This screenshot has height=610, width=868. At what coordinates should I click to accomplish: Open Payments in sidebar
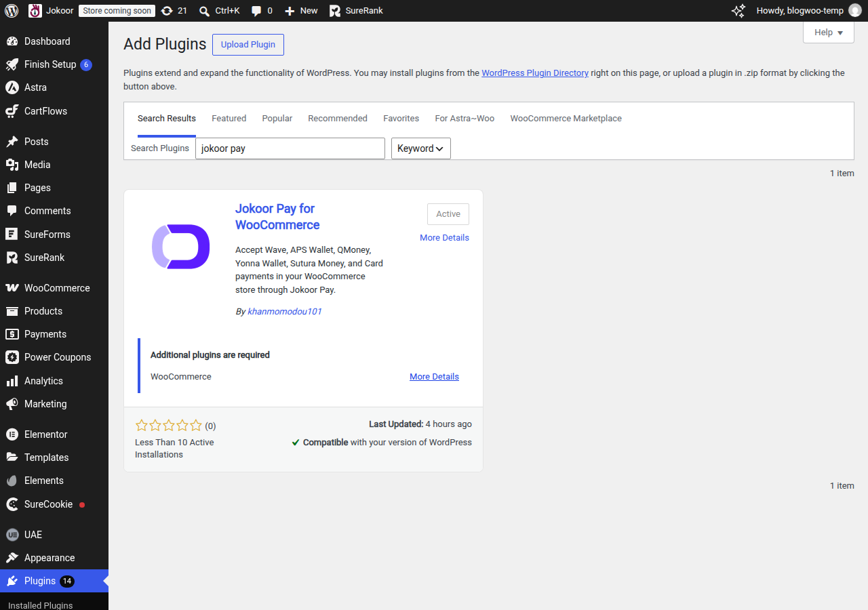(x=54, y=334)
